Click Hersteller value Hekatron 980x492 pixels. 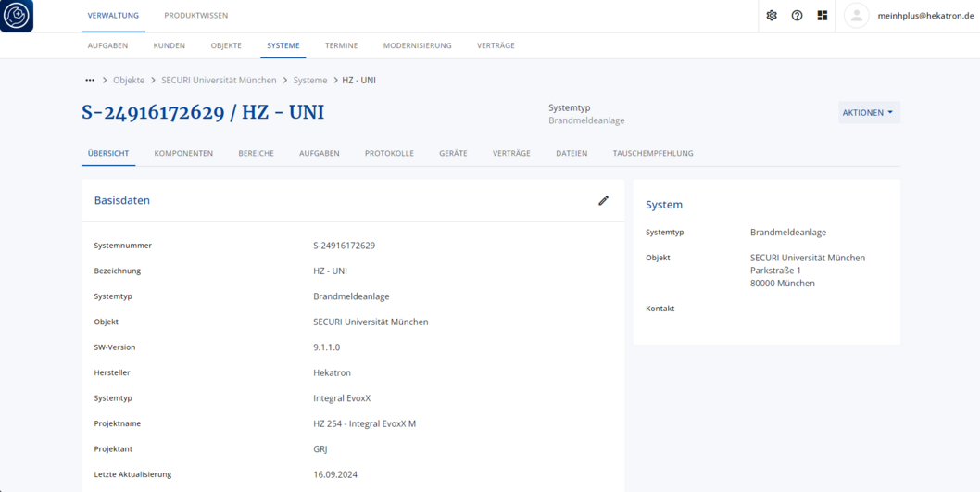[x=332, y=372]
